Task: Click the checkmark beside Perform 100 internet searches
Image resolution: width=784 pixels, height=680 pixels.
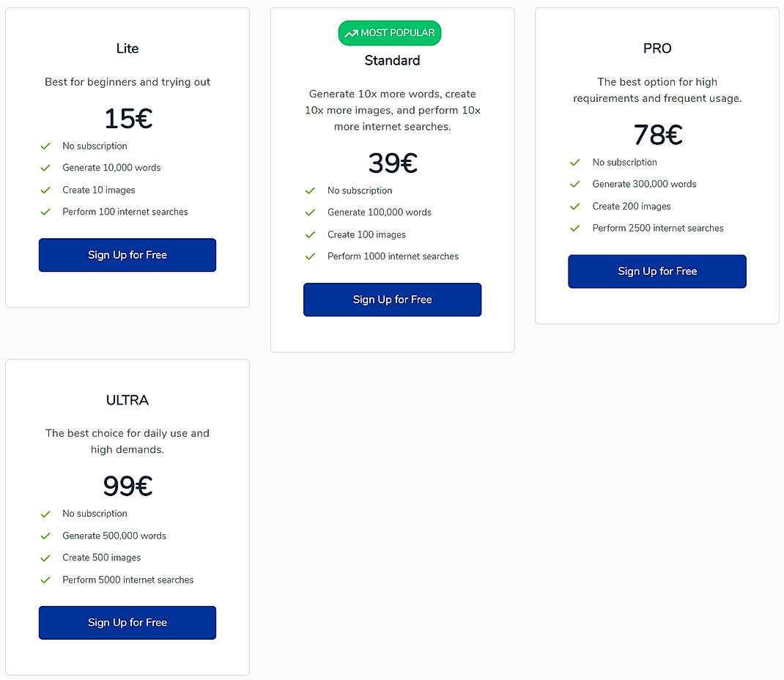Action: pos(45,212)
